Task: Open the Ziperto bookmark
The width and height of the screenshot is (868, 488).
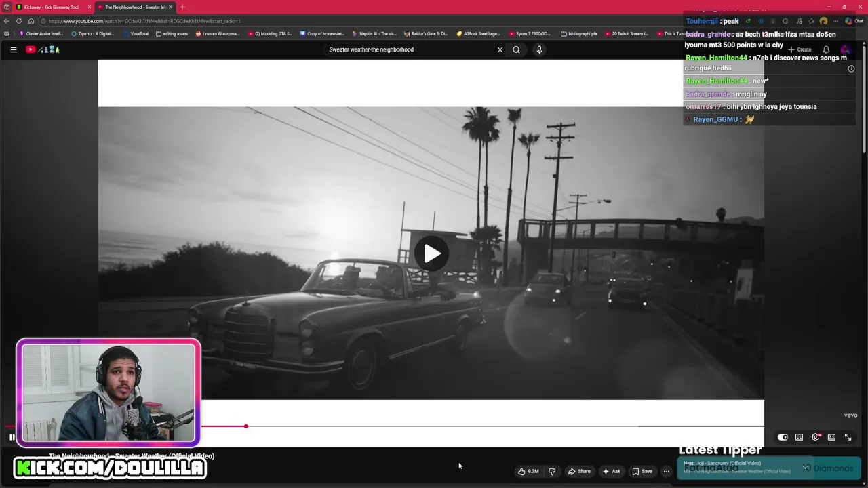Action: tap(93, 33)
